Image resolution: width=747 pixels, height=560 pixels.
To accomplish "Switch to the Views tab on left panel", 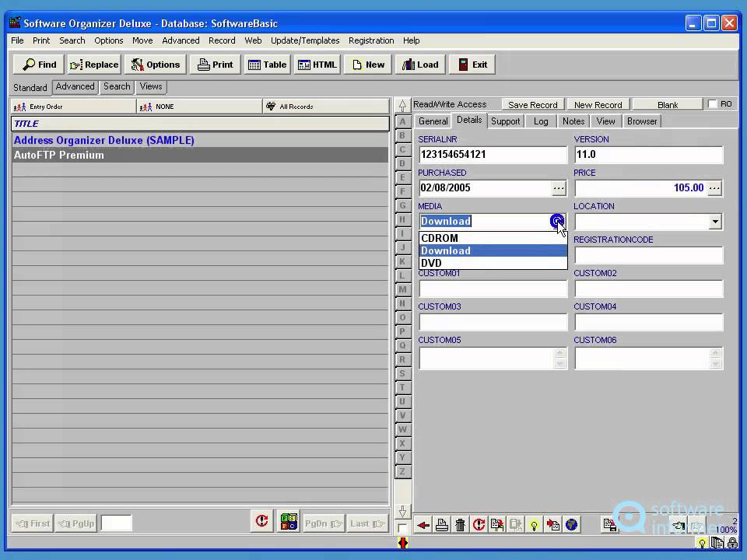I will (x=150, y=86).
